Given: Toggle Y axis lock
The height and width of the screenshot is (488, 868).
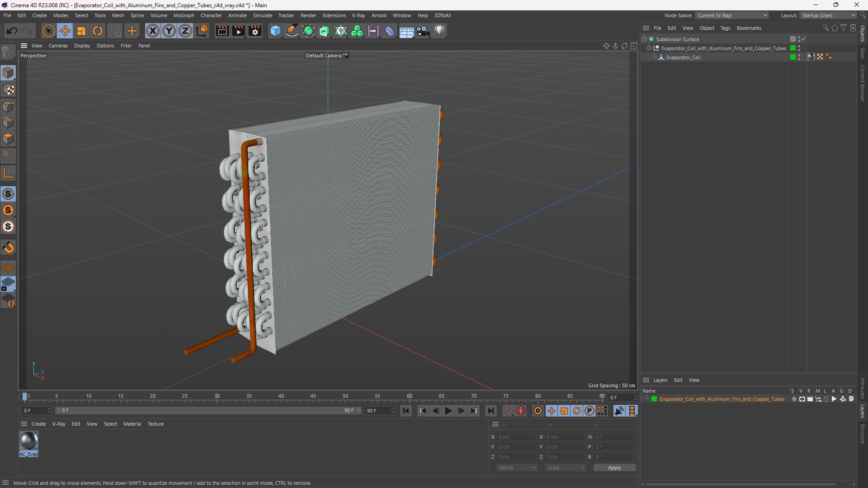Looking at the screenshot, I should pyautogui.click(x=169, y=31).
